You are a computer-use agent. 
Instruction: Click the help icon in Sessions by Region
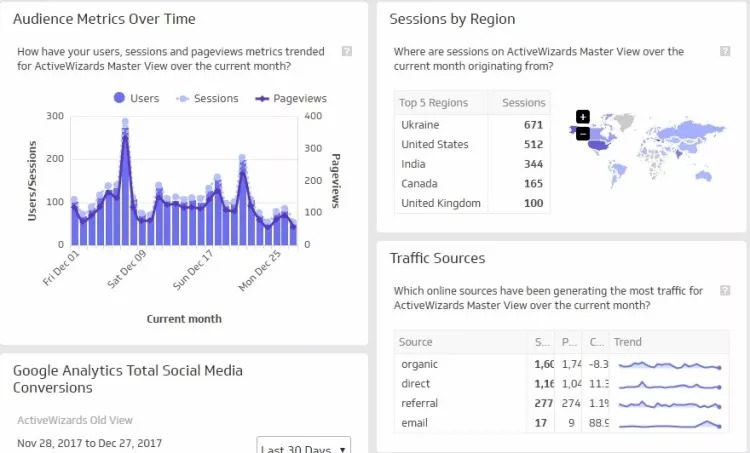pyautogui.click(x=724, y=51)
